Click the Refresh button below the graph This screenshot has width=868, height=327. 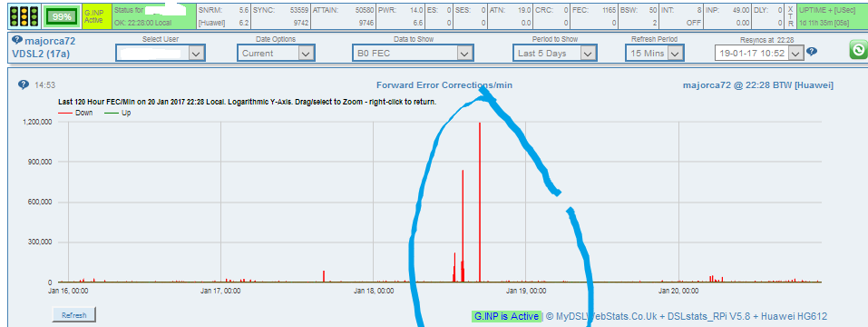tap(74, 315)
